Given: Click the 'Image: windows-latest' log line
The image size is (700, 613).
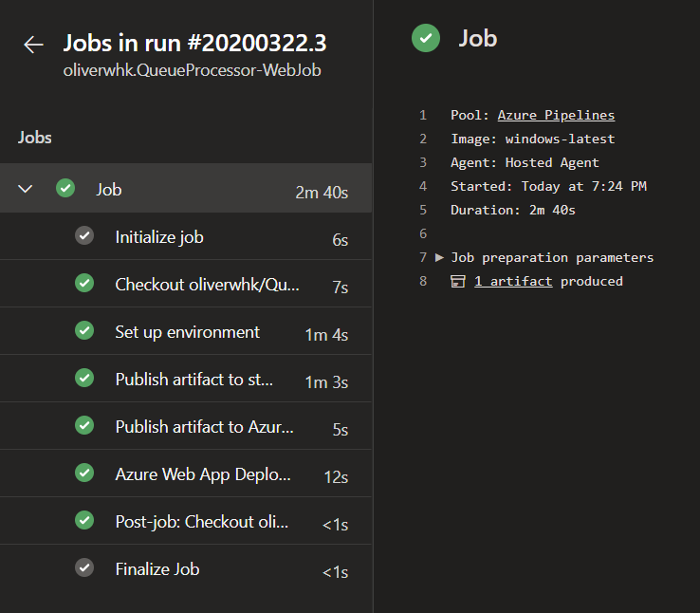Looking at the screenshot, I should [x=533, y=139].
